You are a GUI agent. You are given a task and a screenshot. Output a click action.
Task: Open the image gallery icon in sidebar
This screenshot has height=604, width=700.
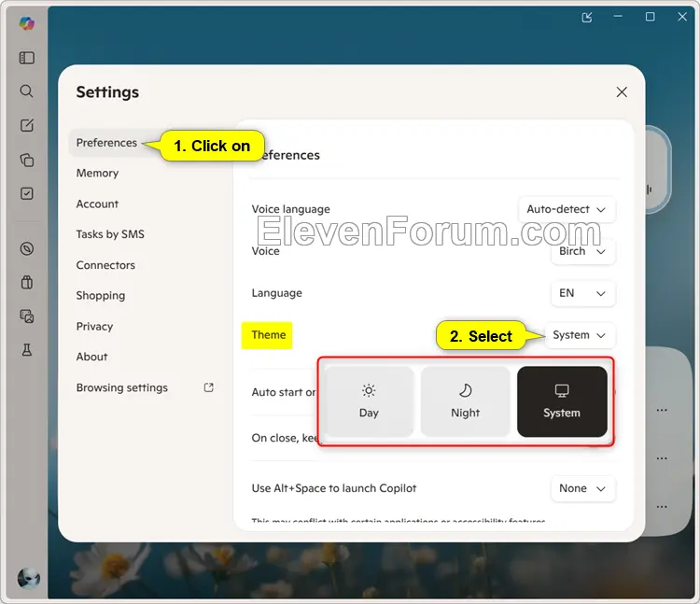pyautogui.click(x=27, y=316)
